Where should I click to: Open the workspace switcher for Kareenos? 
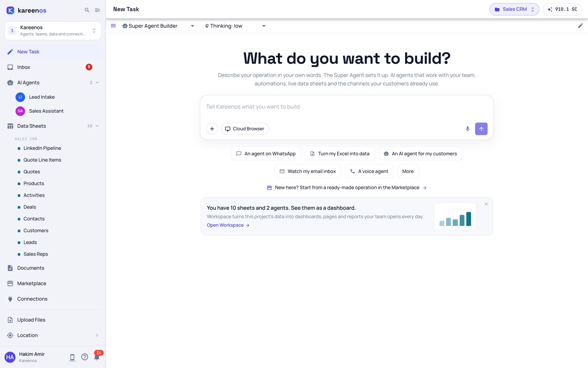(53, 31)
